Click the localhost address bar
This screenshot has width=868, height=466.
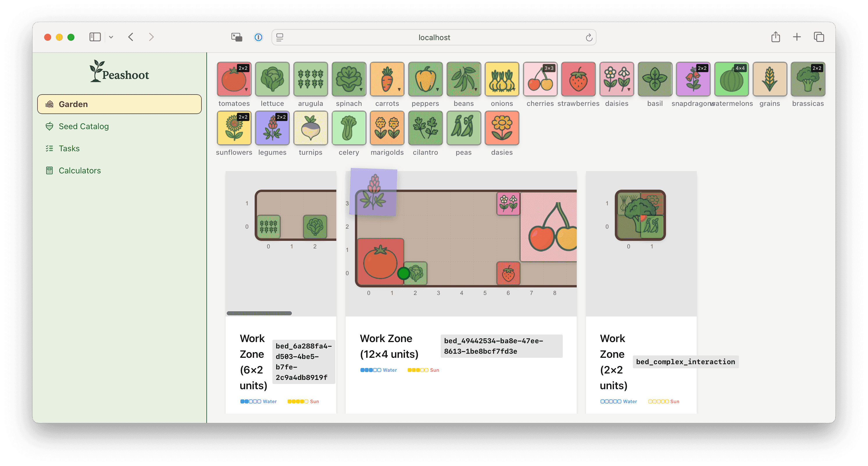434,37
